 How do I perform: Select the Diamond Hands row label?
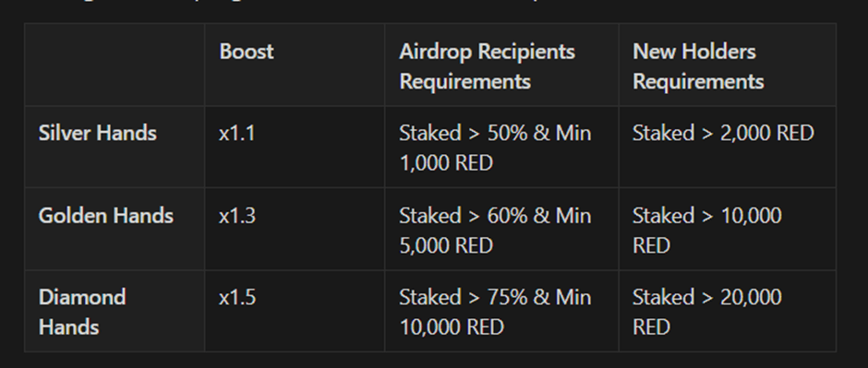[82, 312]
